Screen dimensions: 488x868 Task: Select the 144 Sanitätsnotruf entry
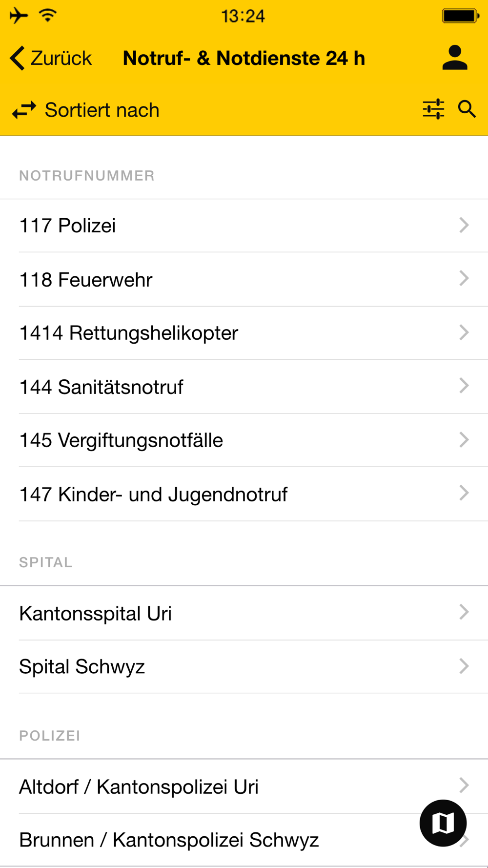244,387
